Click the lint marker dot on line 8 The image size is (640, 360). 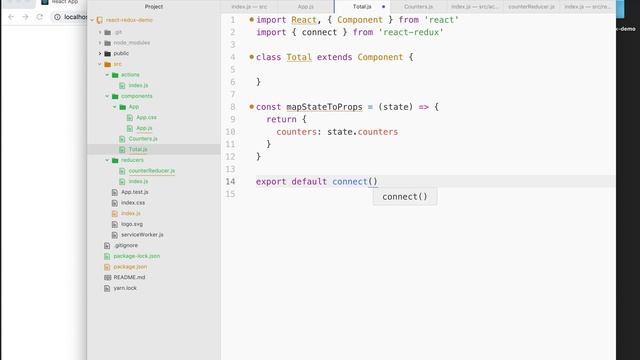[x=251, y=107]
